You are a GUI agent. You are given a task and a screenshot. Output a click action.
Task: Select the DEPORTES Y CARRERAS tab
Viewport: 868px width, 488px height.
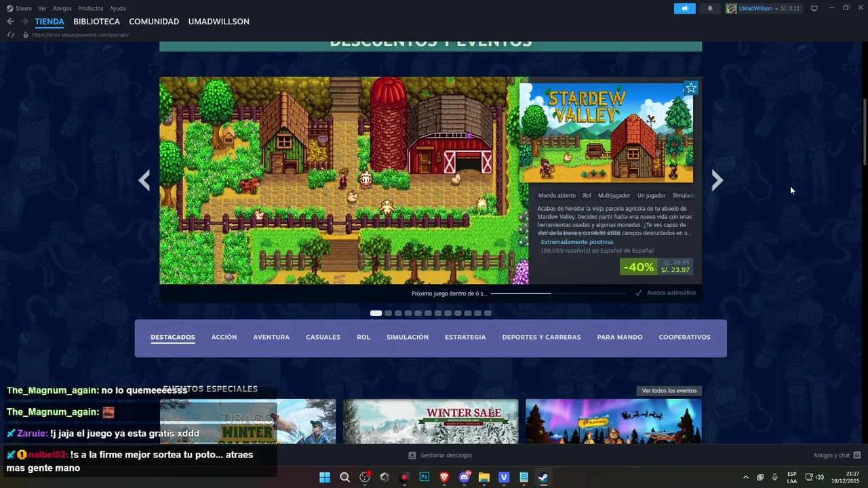point(541,337)
